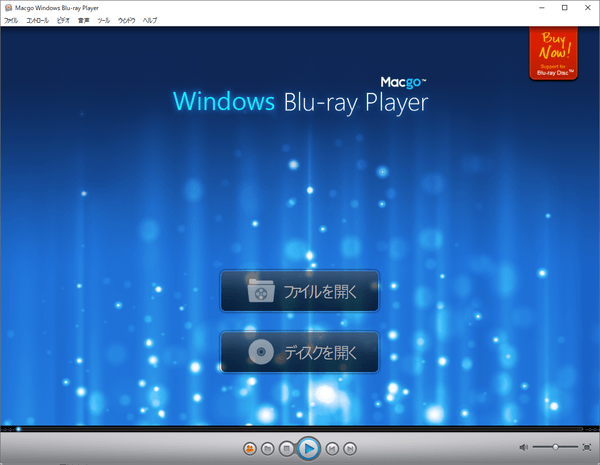Open the ツール menu
The image size is (600, 465).
pos(103,20)
